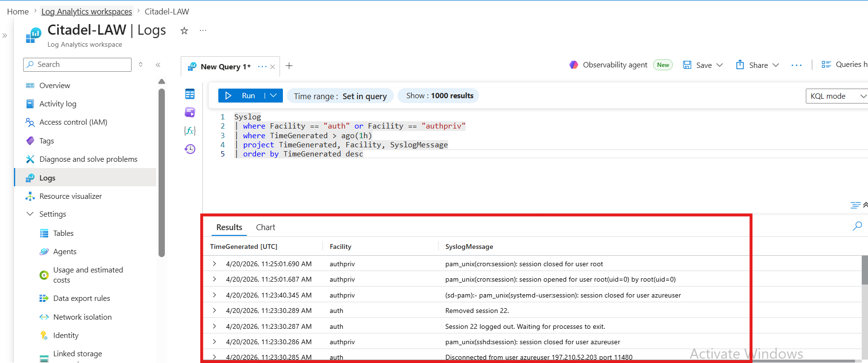Open toolbar overflow ellipsis near Share
This screenshot has width=868, height=363.
(x=797, y=65)
